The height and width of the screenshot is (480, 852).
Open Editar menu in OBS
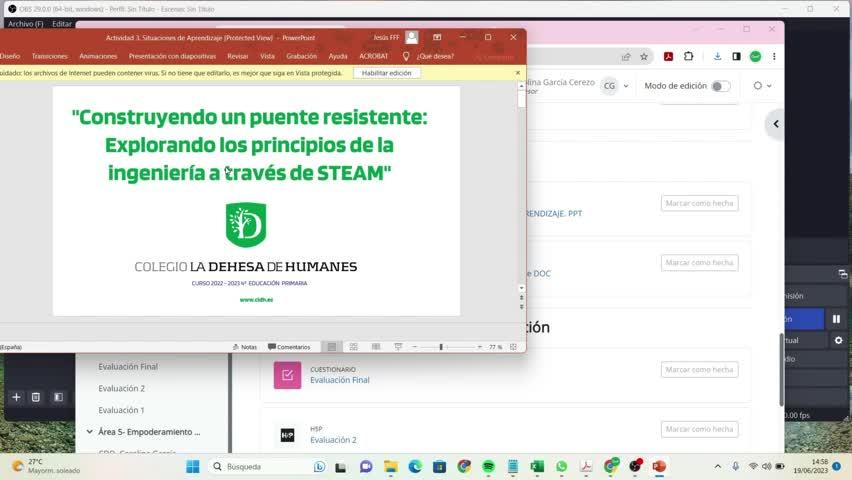coord(61,24)
